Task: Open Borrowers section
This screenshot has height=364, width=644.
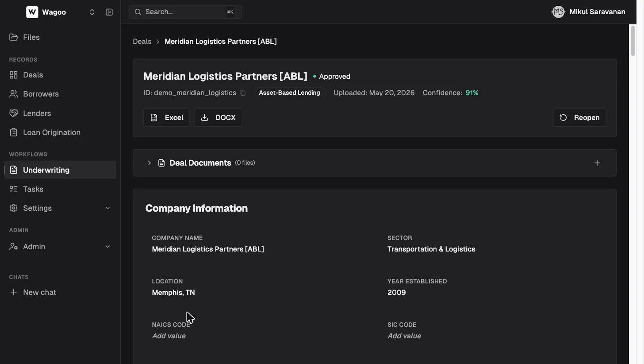Action: coord(60,94)
